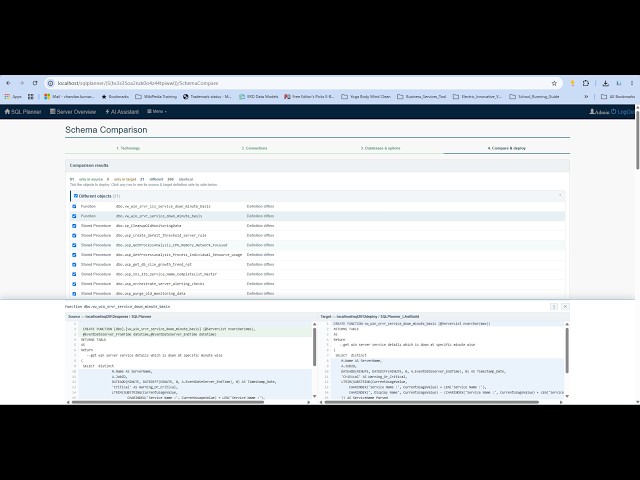640x480 pixels.
Task: Click the target pane horizontal scrollbar
Action: pos(431,402)
